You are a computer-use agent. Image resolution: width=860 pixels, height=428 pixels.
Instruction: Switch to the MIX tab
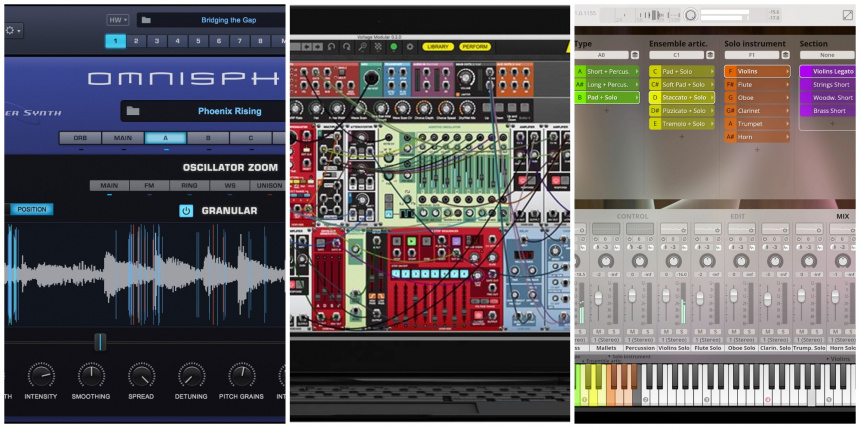pos(842,217)
